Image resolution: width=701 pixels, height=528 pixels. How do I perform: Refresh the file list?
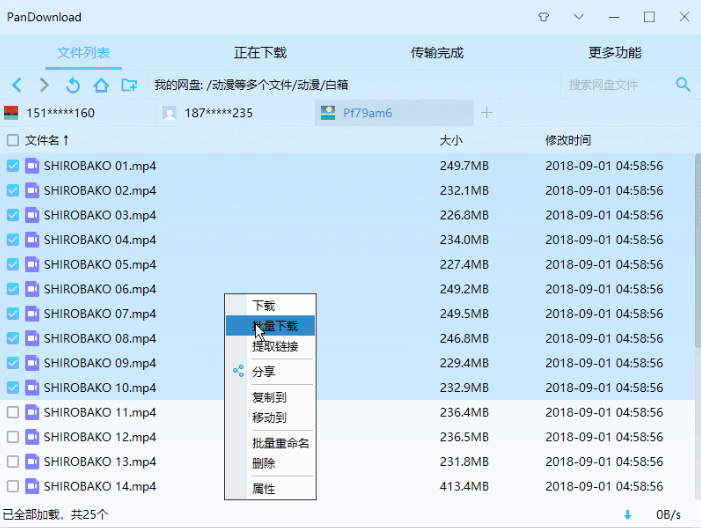73,84
